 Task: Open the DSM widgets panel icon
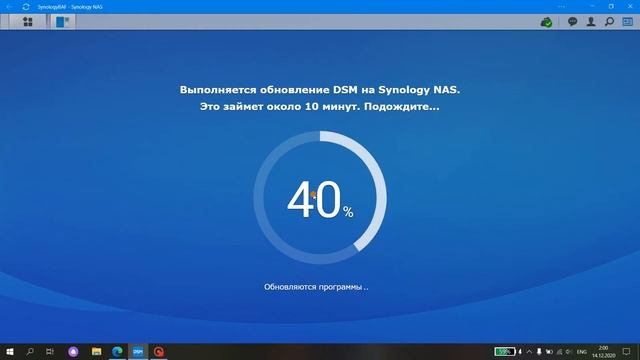click(627, 22)
